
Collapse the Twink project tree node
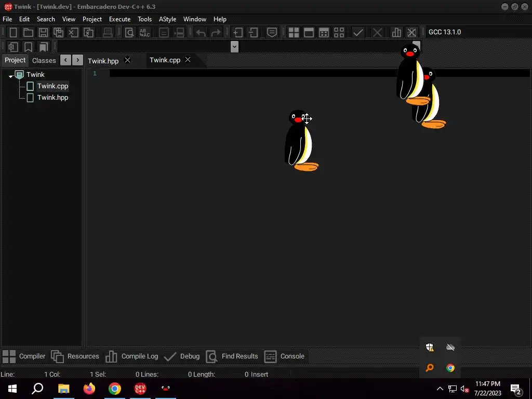[11, 76]
